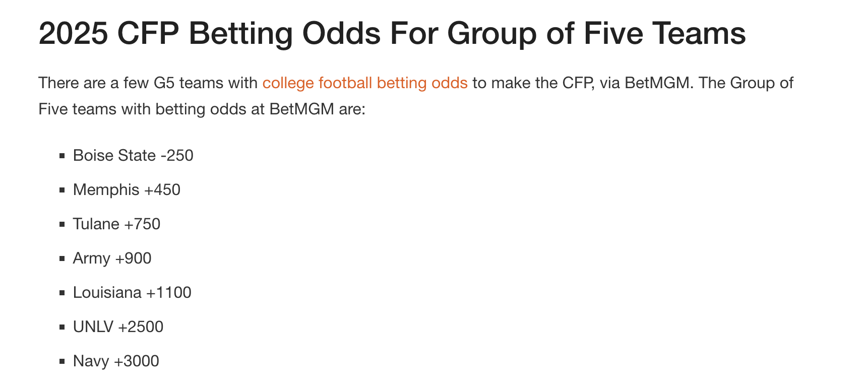Viewport: 868px width, 388px height.
Task: Select the Tulane +750 list entry
Action: click(x=116, y=224)
